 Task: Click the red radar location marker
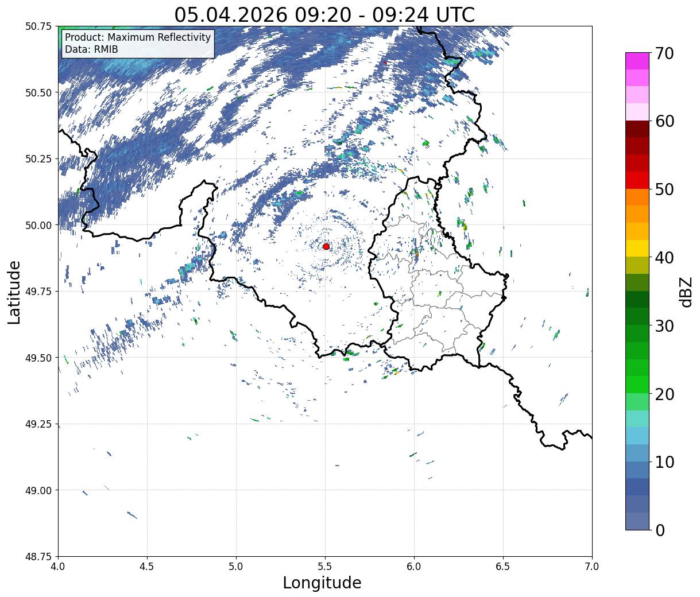pos(326,246)
